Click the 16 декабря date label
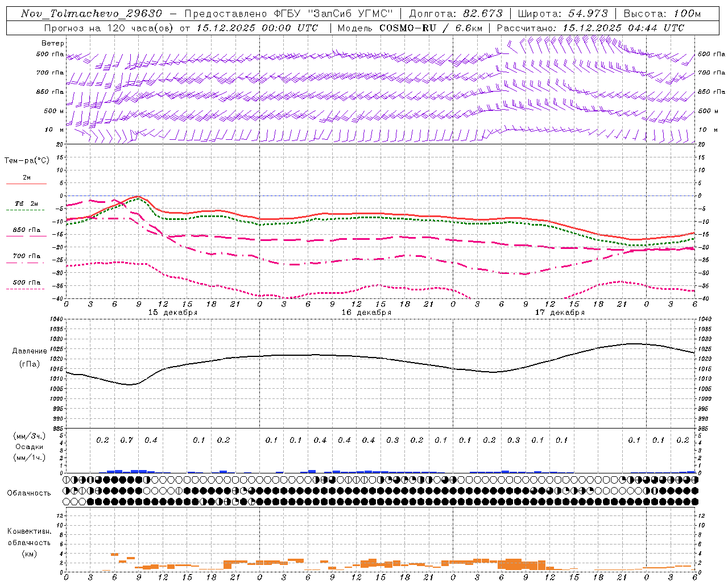Image resolution: width=728 pixels, height=582 pixels. [366, 312]
